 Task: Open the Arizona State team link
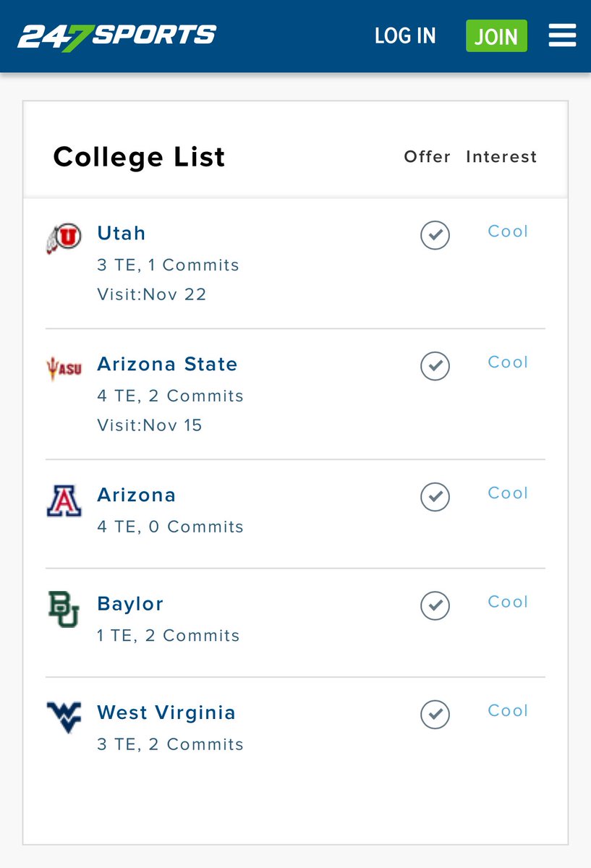coord(167,364)
